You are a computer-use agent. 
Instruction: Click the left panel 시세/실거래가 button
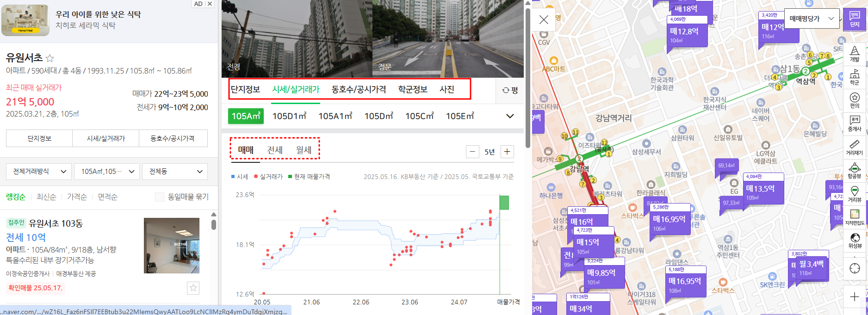click(x=106, y=138)
